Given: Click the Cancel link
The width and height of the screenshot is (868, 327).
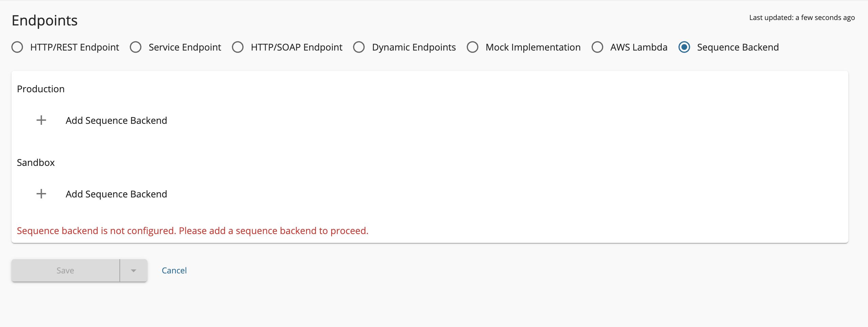Looking at the screenshot, I should (x=174, y=270).
